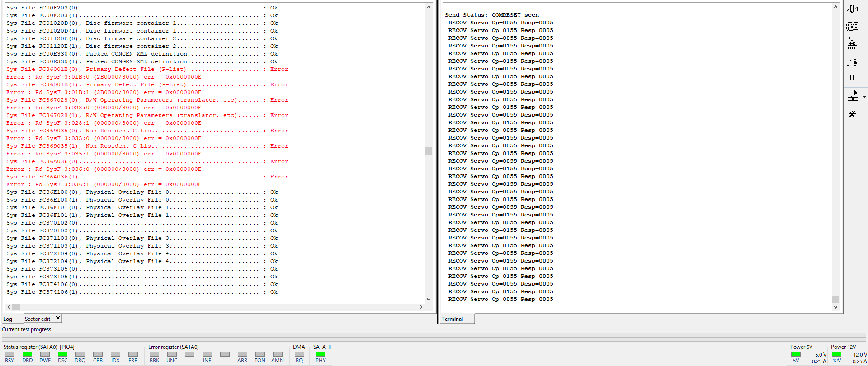Open the Sector edit tab

tap(38, 319)
